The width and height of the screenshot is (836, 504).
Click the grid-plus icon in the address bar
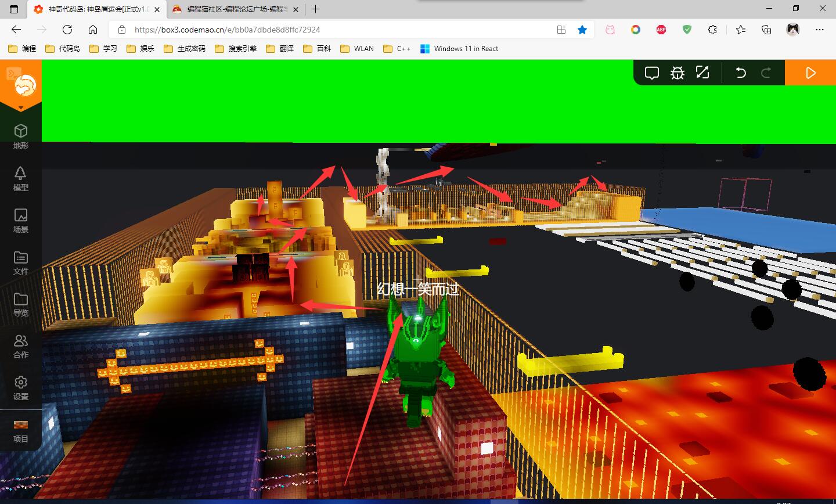pos(561,30)
